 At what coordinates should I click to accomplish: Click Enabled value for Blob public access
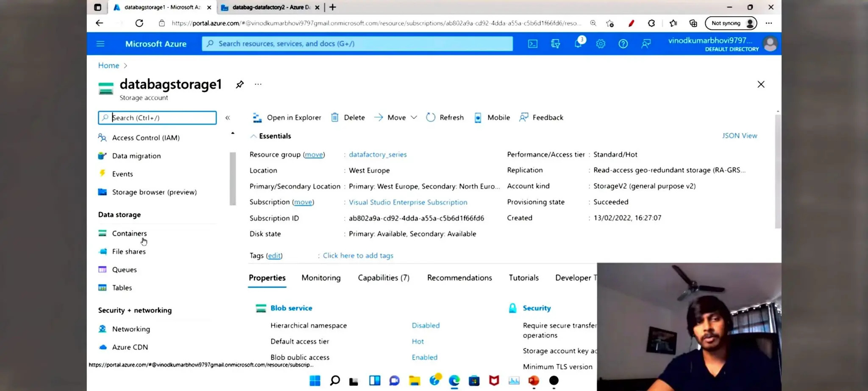coord(424,357)
